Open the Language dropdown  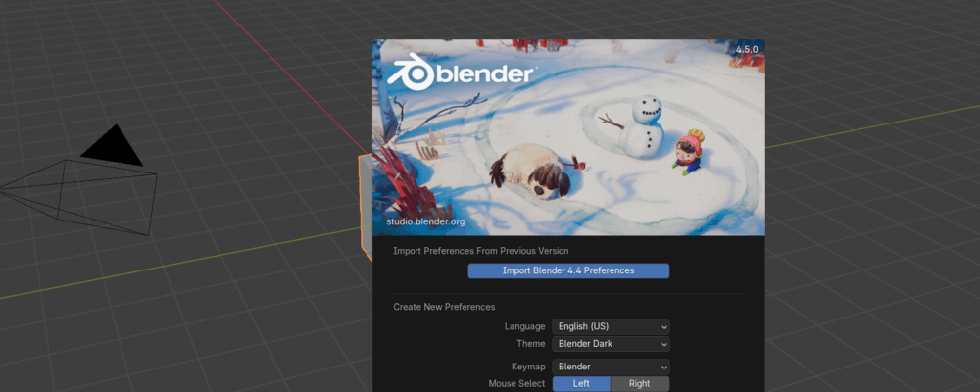click(611, 326)
